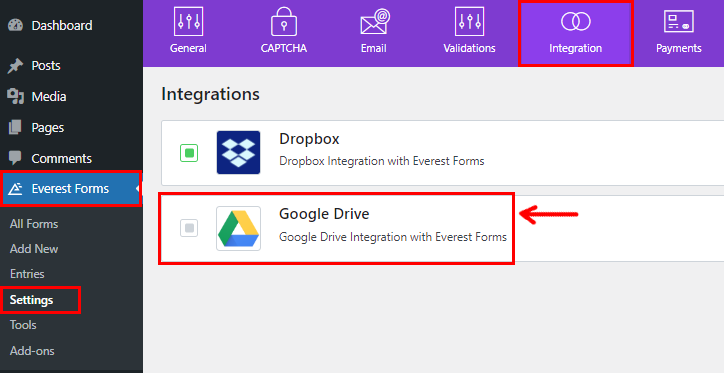Image resolution: width=724 pixels, height=373 pixels.
Task: Open the Comments menu item
Action: pos(61,158)
